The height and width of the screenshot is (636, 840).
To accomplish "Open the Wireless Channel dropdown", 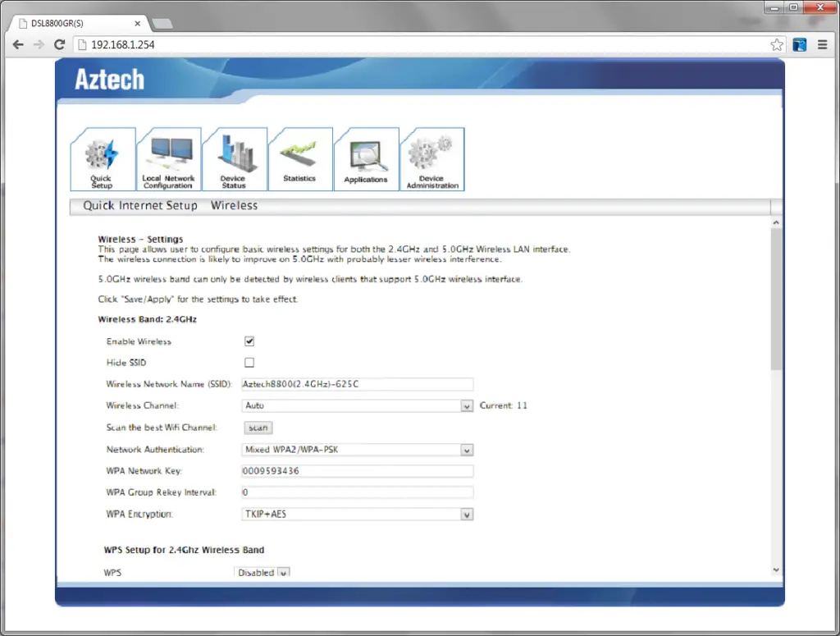I will pyautogui.click(x=358, y=405).
